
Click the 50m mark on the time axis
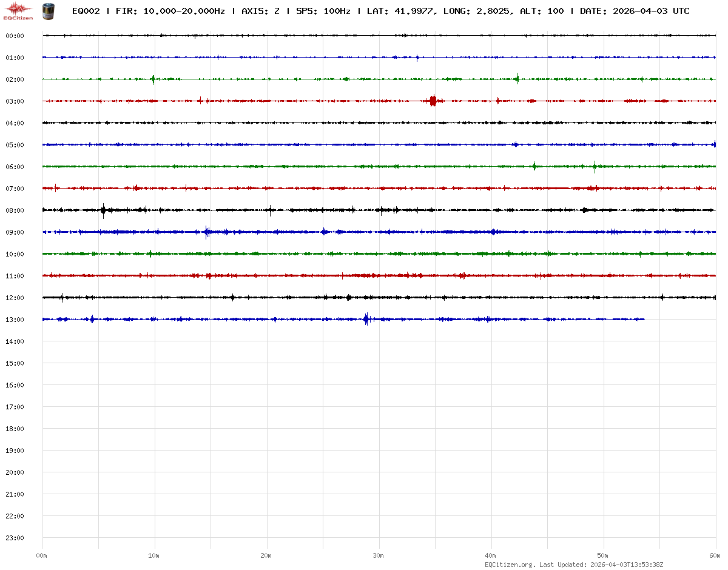pos(602,555)
